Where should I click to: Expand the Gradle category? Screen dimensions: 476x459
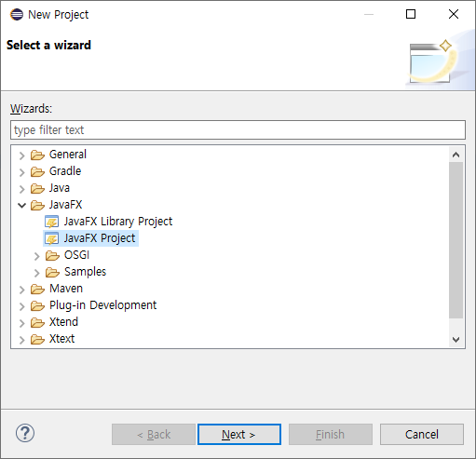click(x=21, y=172)
